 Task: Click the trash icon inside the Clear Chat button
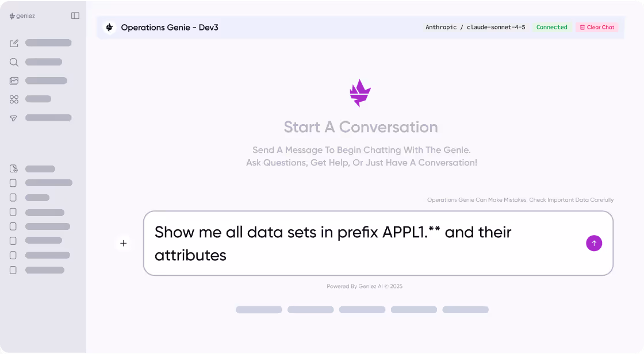point(582,27)
